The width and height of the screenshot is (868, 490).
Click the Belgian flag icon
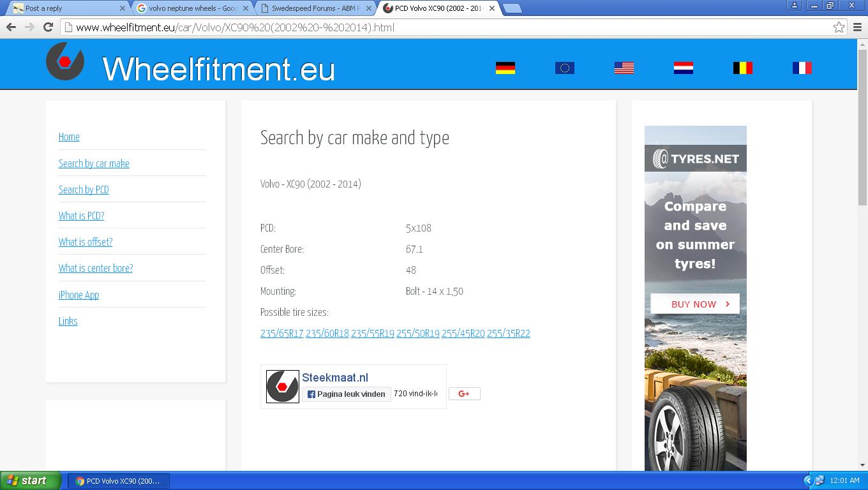click(742, 68)
